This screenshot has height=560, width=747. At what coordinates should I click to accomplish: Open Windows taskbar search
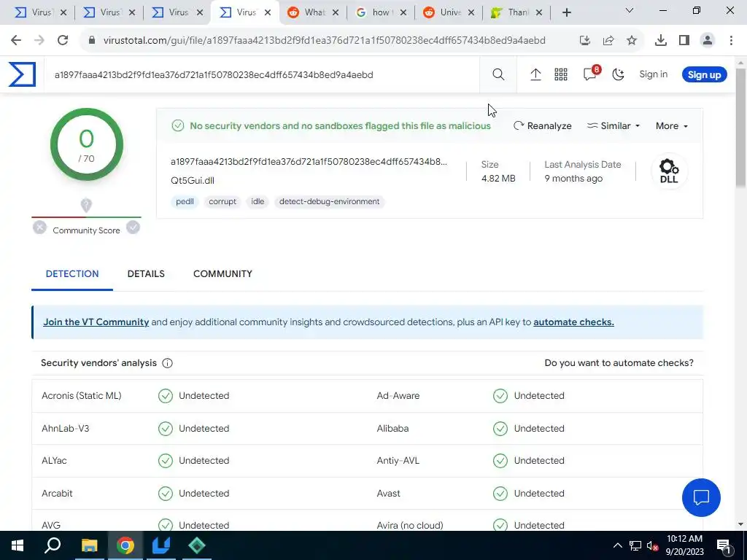click(x=53, y=545)
